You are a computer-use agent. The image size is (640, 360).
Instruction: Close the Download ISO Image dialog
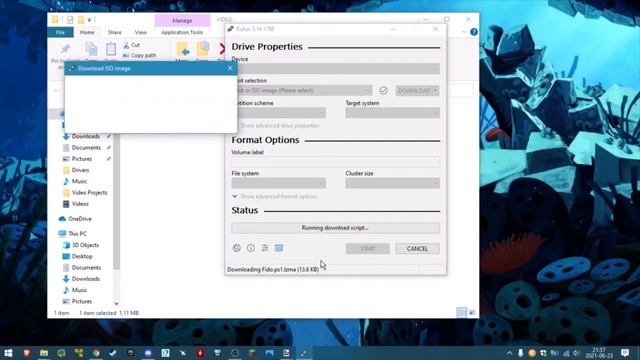(x=230, y=68)
